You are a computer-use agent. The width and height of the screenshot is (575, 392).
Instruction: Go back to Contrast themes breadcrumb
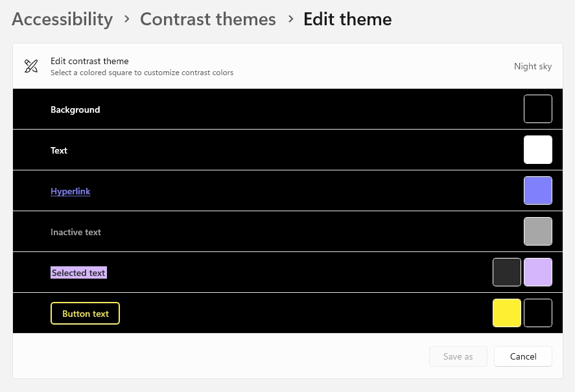pos(207,19)
